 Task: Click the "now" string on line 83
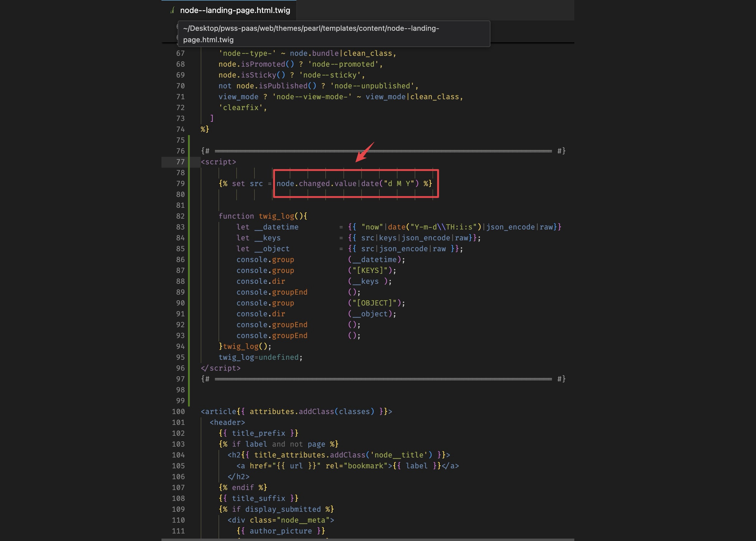[x=372, y=227]
